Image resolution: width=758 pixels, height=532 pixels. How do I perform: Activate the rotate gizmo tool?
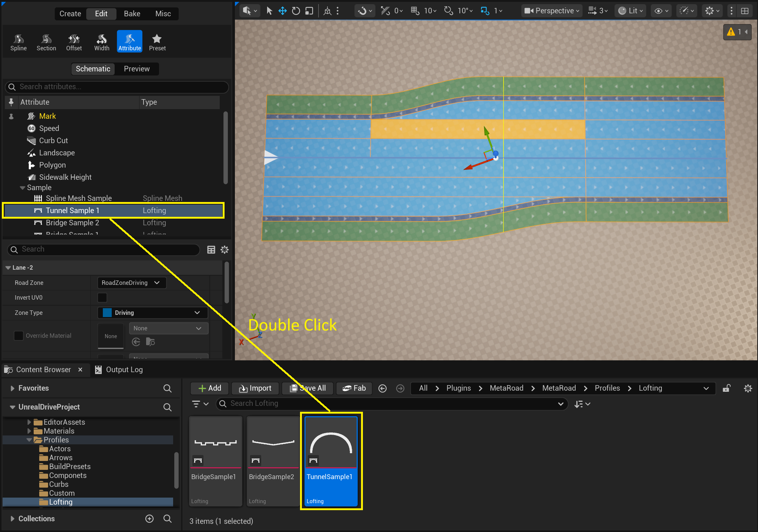(296, 11)
